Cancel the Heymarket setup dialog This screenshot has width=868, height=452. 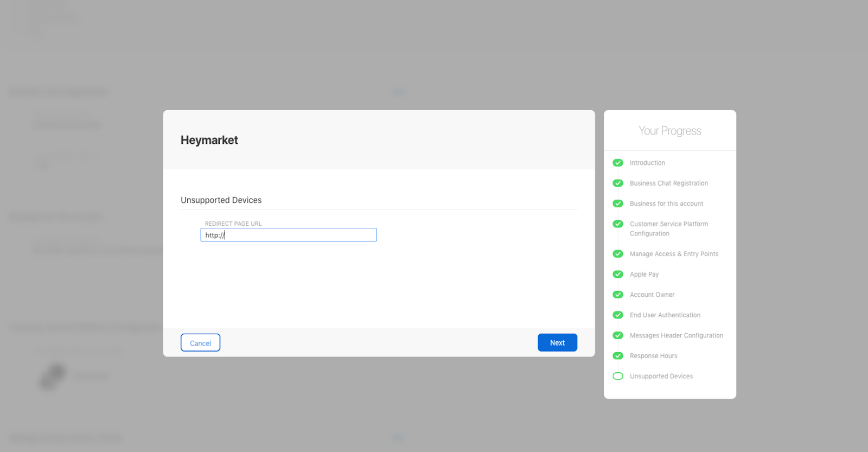pos(200,342)
